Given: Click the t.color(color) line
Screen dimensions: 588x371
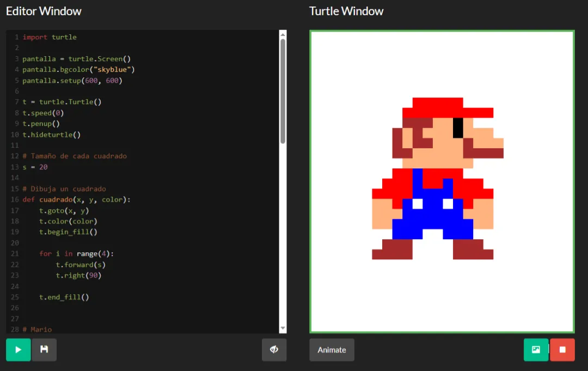Looking at the screenshot, I should [68, 221].
